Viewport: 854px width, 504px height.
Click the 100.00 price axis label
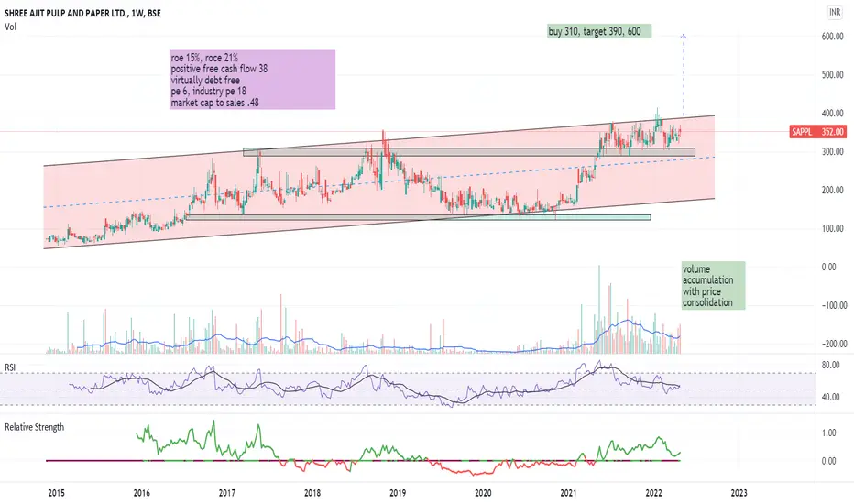[832, 228]
